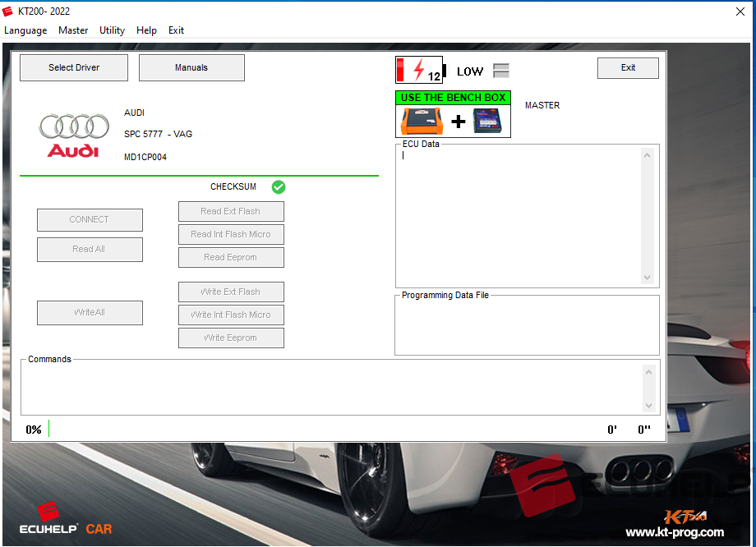Screen dimensions: 756x547
Task: Click the blue bench box image
Action: (x=487, y=121)
